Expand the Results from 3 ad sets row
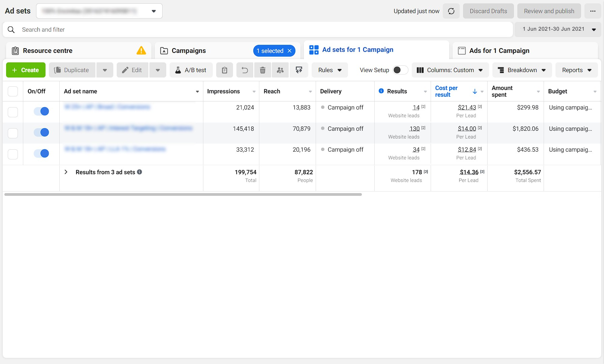 (x=66, y=172)
